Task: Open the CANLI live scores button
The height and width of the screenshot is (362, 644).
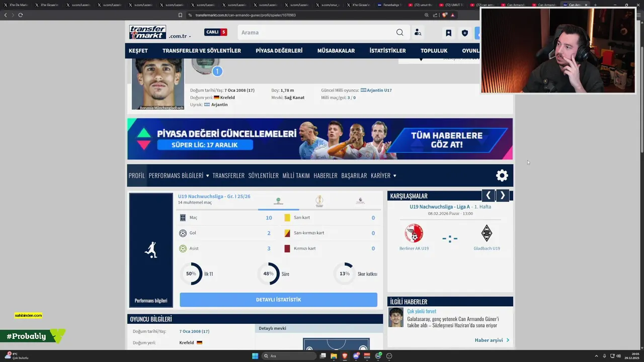Action: [x=215, y=32]
